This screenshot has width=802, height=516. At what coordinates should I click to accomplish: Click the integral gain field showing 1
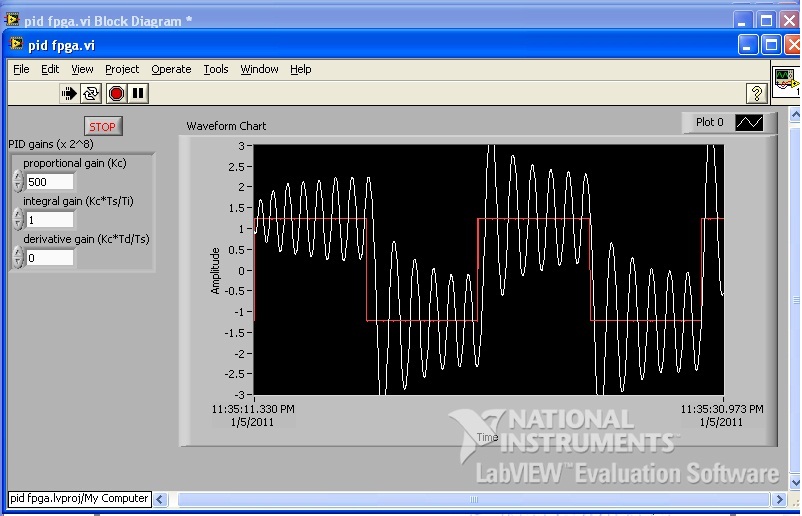point(50,219)
